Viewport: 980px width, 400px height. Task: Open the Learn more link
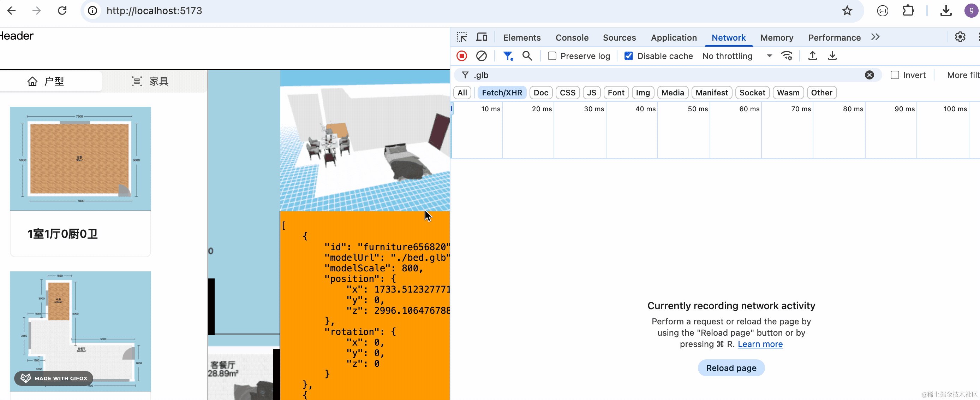760,344
